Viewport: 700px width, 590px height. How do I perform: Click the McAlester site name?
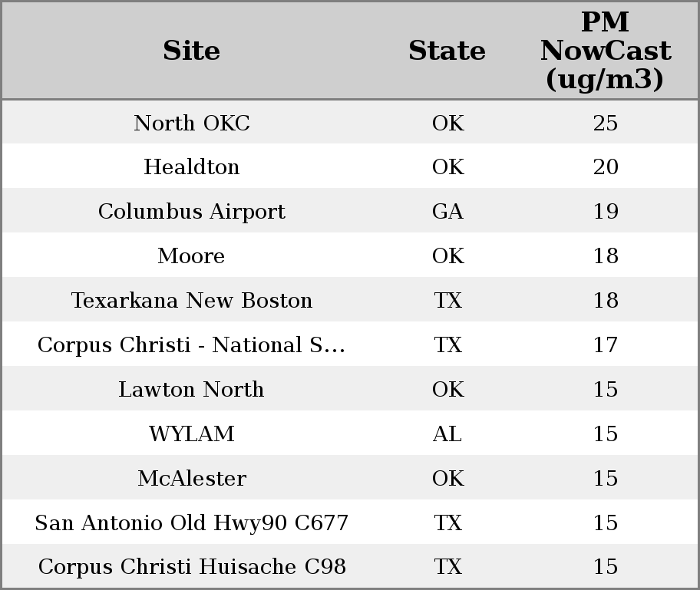(192, 479)
